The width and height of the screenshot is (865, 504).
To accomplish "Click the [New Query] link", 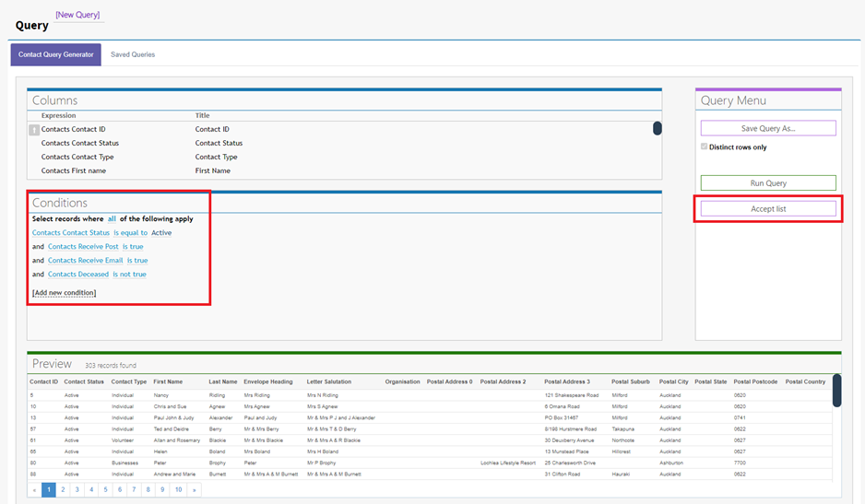I will 77,15.
